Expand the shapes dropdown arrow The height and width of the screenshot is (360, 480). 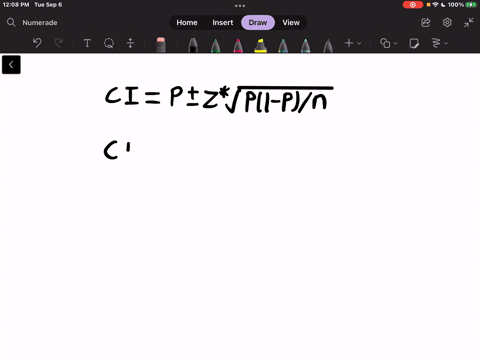[395, 43]
